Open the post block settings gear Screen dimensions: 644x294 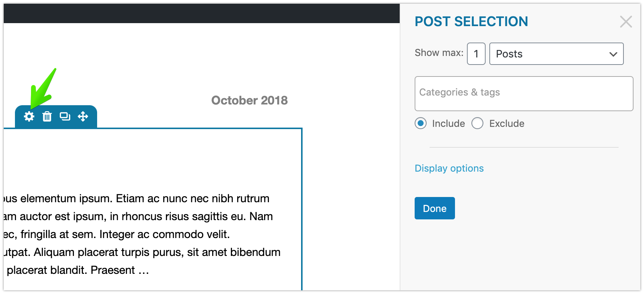29,116
